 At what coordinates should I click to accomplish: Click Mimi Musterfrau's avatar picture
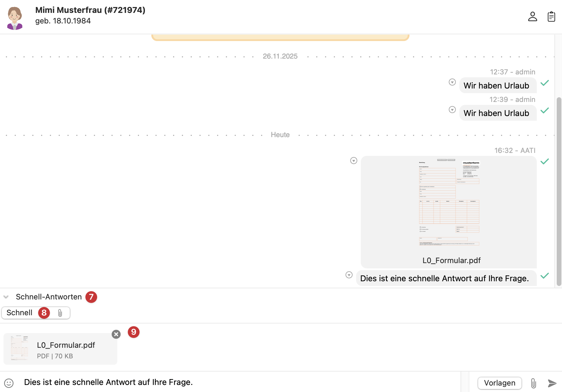(15, 18)
